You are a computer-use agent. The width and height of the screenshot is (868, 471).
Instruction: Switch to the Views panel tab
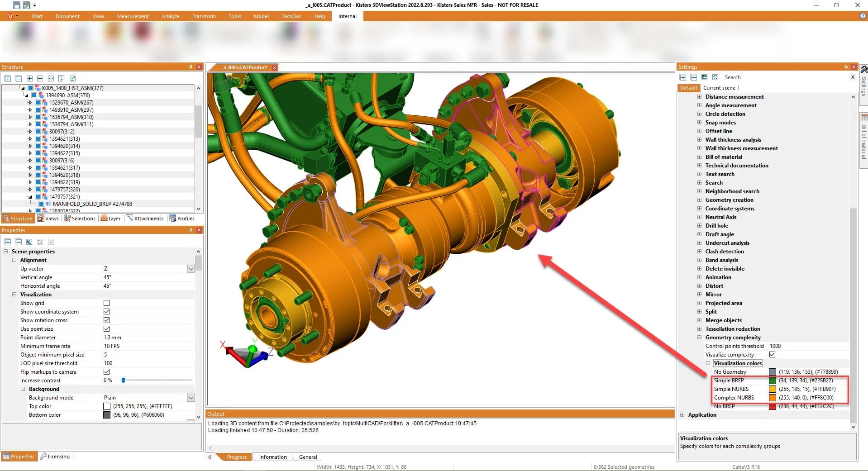(x=48, y=219)
